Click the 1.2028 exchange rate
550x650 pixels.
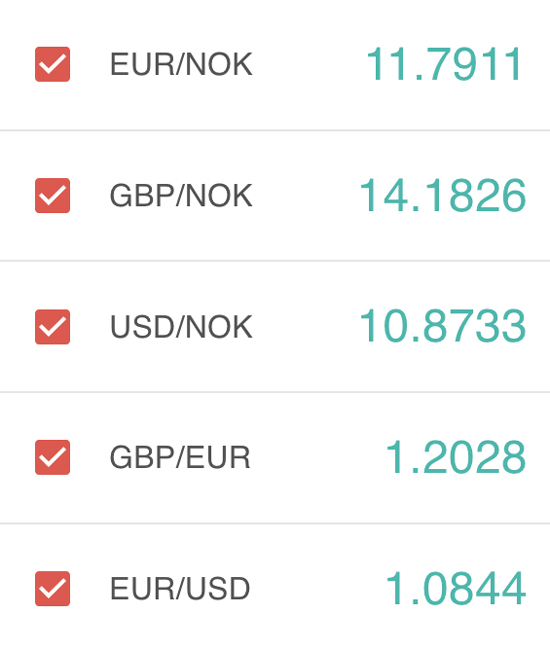(456, 457)
